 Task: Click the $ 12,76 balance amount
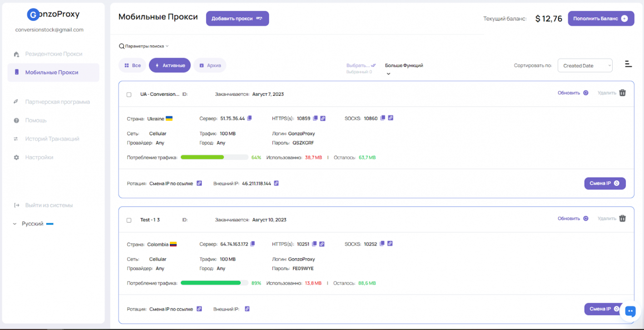click(x=549, y=19)
